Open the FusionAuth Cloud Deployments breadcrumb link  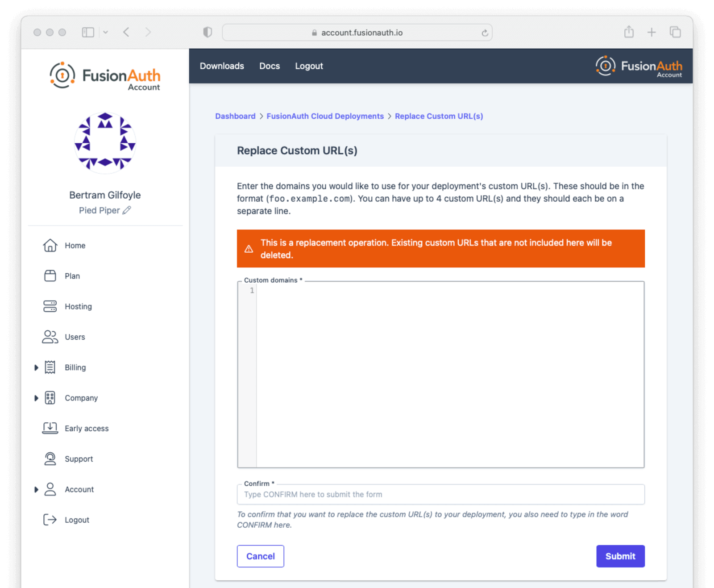[324, 116]
